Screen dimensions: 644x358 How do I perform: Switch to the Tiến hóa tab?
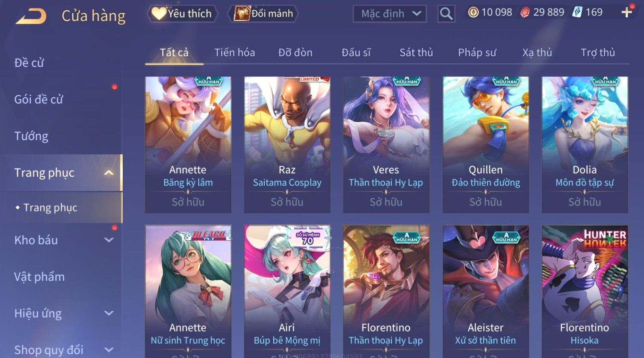tap(234, 53)
